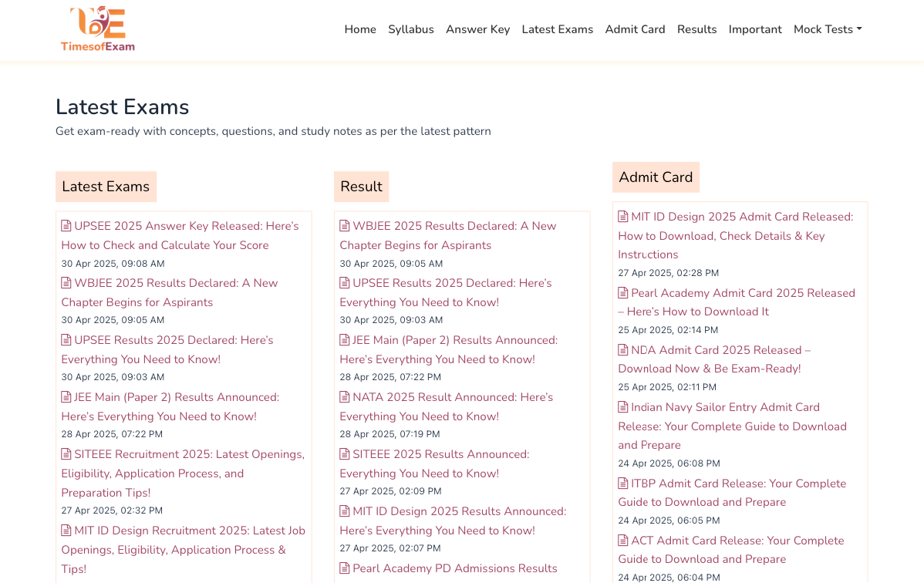Click document icon beside MIT ID Design Admit Card
924x583 pixels.
point(623,217)
